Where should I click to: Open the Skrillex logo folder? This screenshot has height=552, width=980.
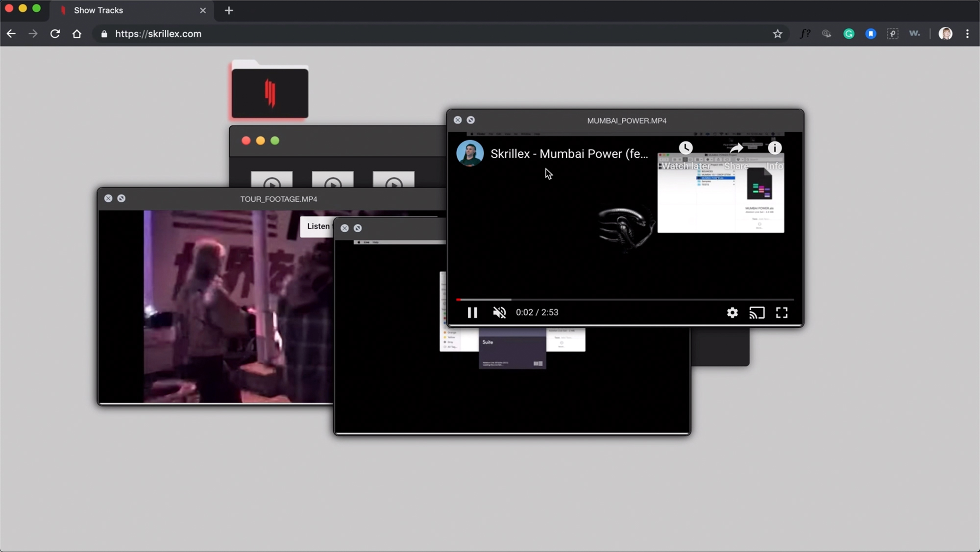[x=269, y=92]
